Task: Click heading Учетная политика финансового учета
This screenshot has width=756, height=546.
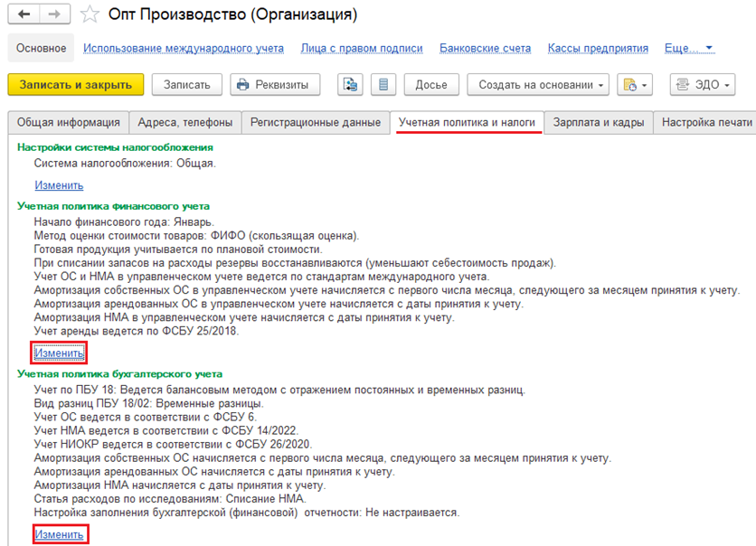Action: pyautogui.click(x=113, y=206)
